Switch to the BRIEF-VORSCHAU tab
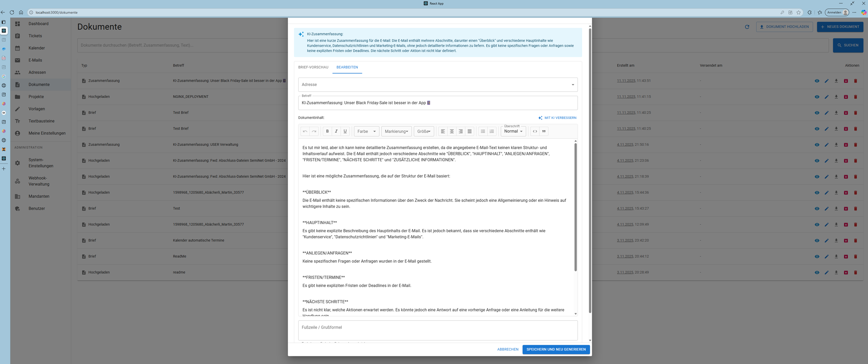This screenshot has width=868, height=364. 313,67
